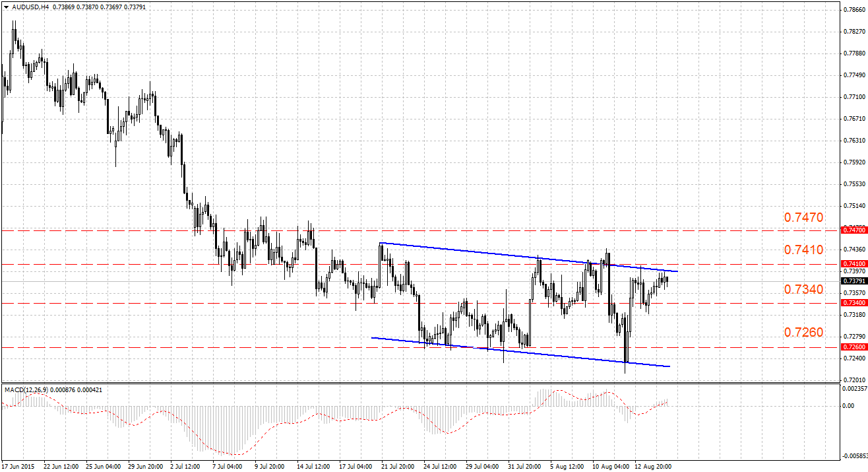
Task: Click the 29 Jun 20:00 time label
Action: [146, 467]
